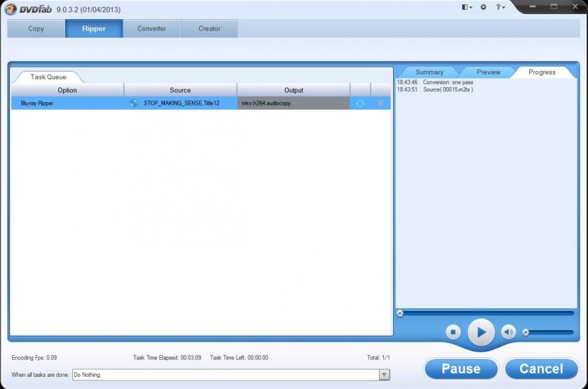Image resolution: width=588 pixels, height=389 pixels.
Task: Mute the preview speaker icon
Action: (509, 332)
